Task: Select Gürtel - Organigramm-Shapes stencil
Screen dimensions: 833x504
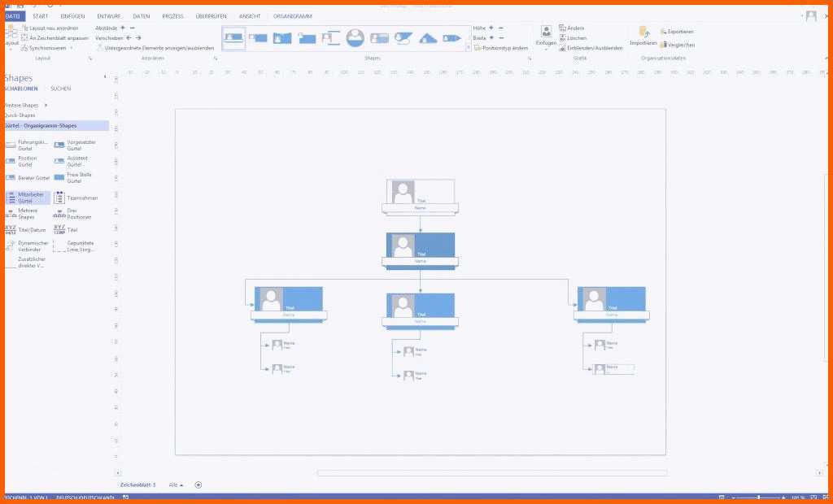Action: [x=56, y=126]
